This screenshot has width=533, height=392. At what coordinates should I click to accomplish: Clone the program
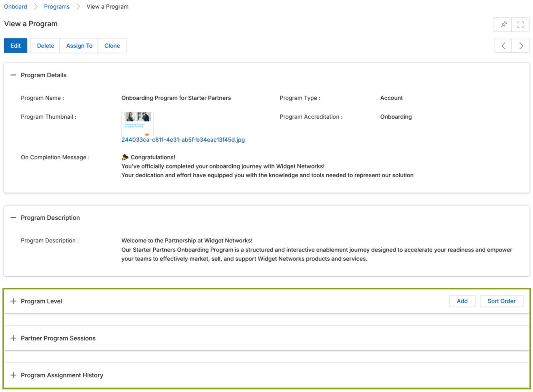(x=112, y=46)
